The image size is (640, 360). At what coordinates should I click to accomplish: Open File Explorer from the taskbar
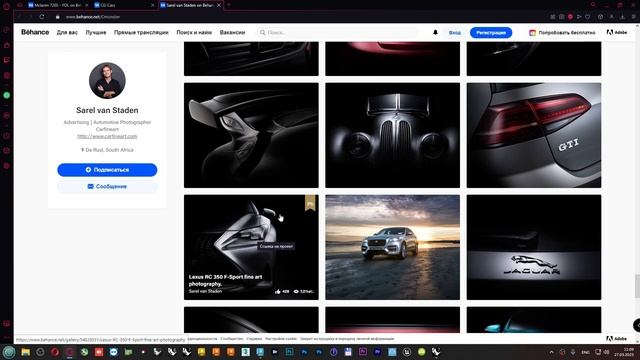(x=25, y=352)
